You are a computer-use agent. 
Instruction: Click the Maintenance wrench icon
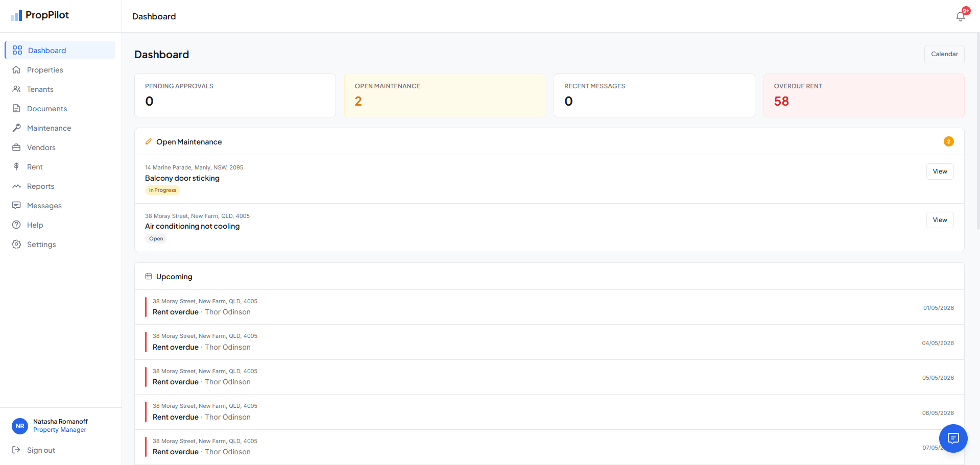click(16, 128)
